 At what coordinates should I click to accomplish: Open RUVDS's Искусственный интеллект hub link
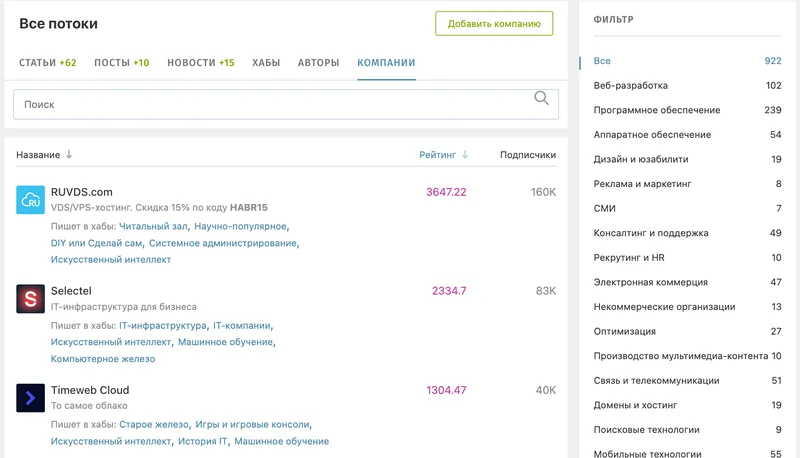pyautogui.click(x=111, y=260)
